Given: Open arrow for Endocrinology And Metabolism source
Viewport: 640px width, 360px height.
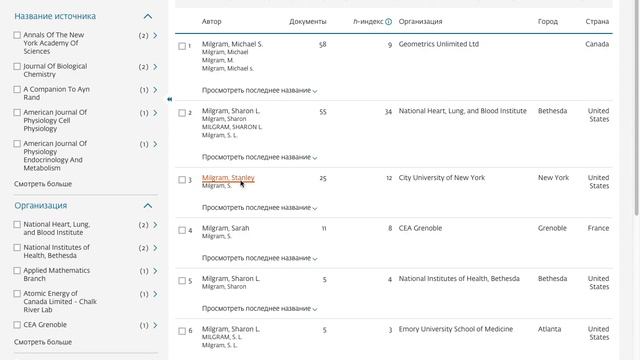Looking at the screenshot, I should 155,144.
